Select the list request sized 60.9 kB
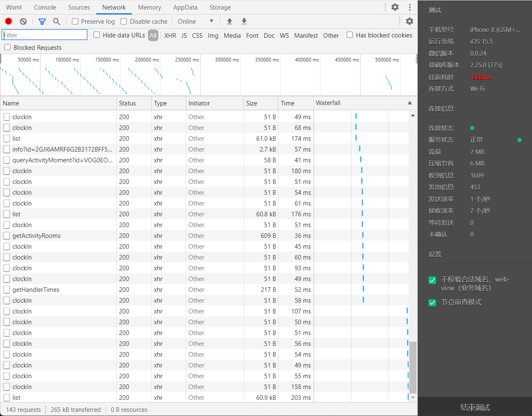 pyautogui.click(x=204, y=398)
